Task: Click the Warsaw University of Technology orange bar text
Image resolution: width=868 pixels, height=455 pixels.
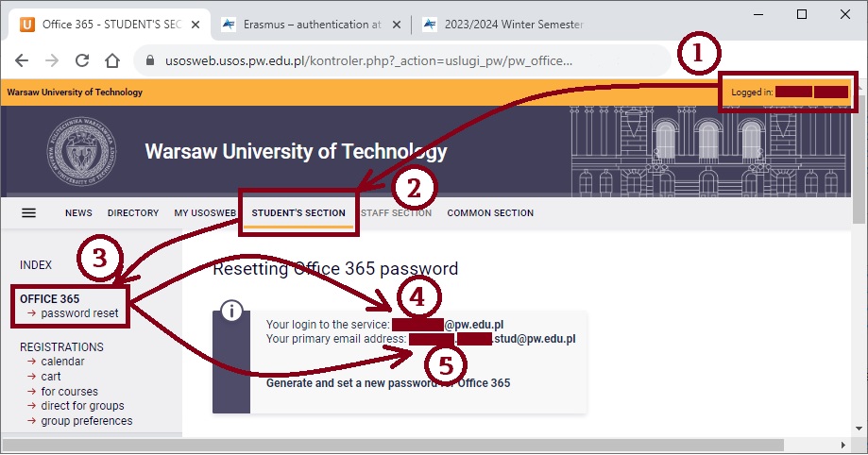Action: pyautogui.click(x=75, y=93)
